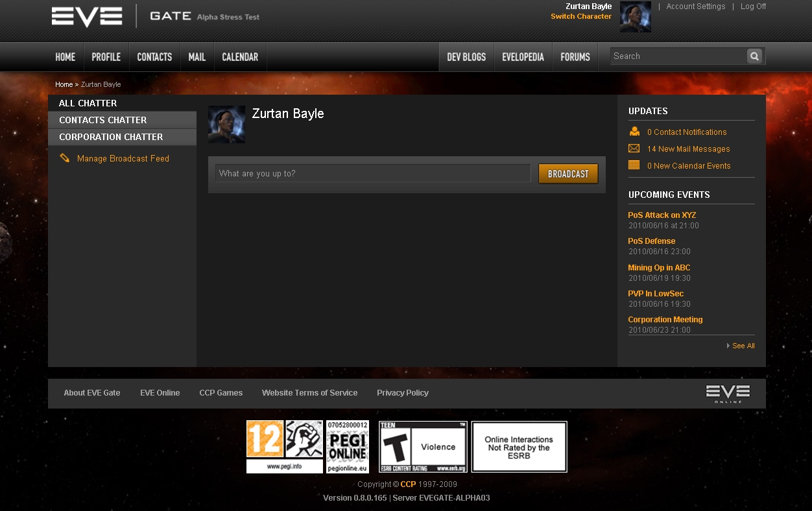Switch to the CALENDAR tab
This screenshot has height=511, width=812.
tap(240, 57)
